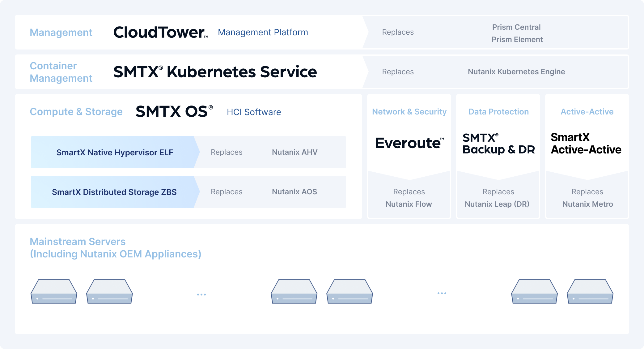Click Replaces above Nutanix Flow
The image size is (644, 349).
pos(409,192)
